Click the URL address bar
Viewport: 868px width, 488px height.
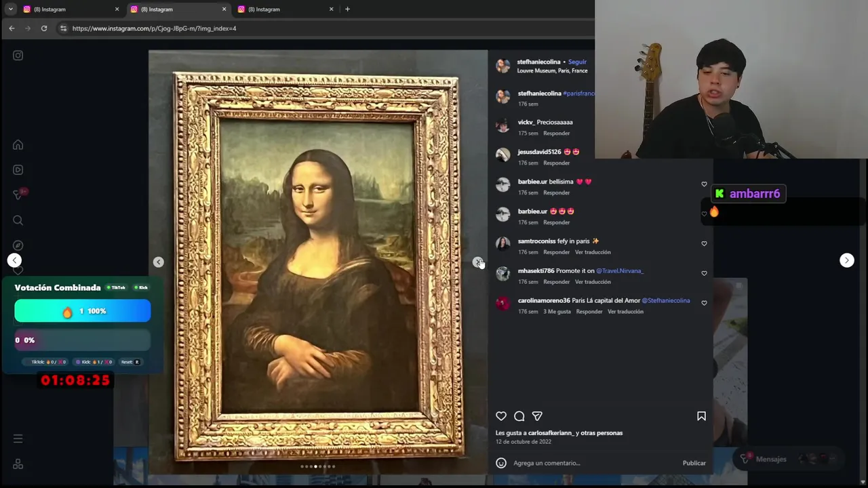pos(325,28)
